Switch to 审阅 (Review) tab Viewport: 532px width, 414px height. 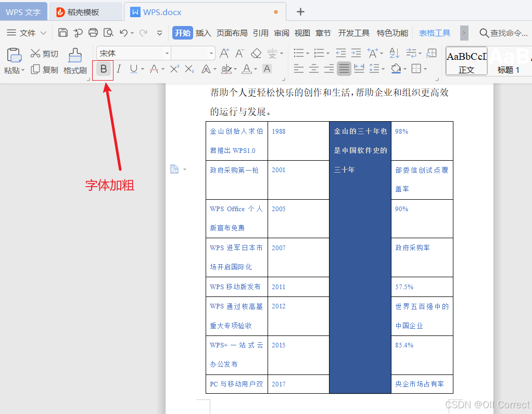pos(282,33)
